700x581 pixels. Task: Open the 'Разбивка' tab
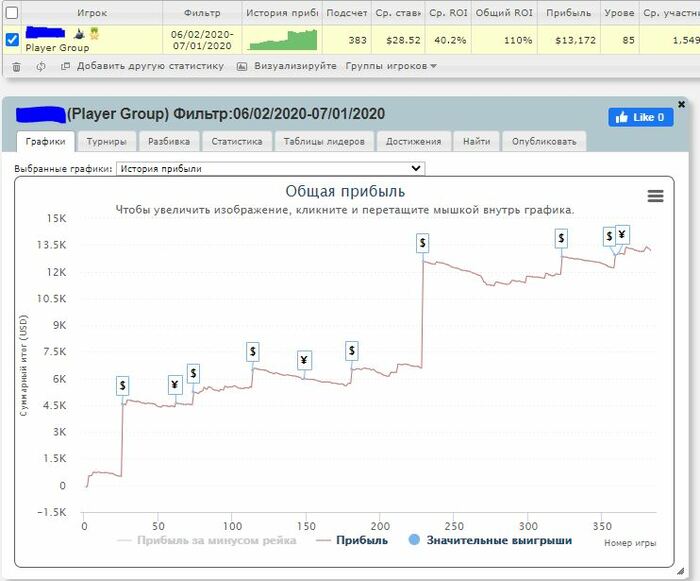(169, 142)
